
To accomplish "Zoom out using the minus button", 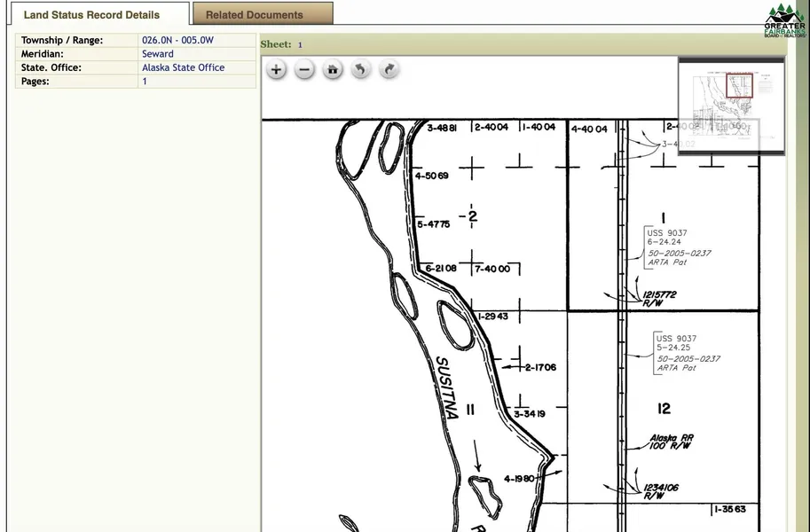I will [x=304, y=70].
